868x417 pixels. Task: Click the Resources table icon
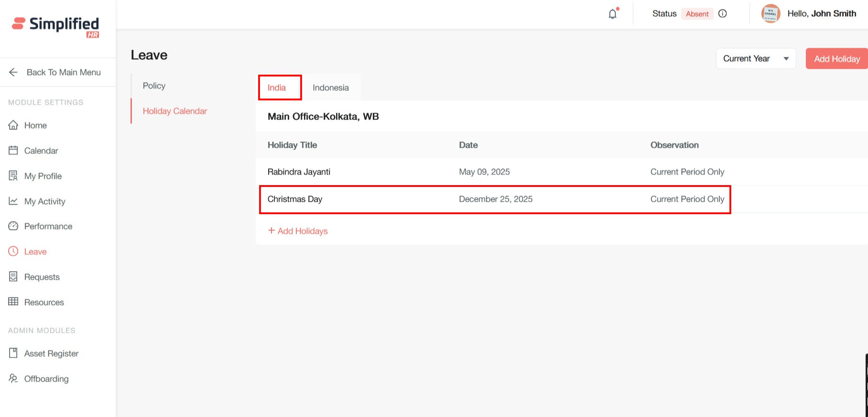[x=13, y=302]
